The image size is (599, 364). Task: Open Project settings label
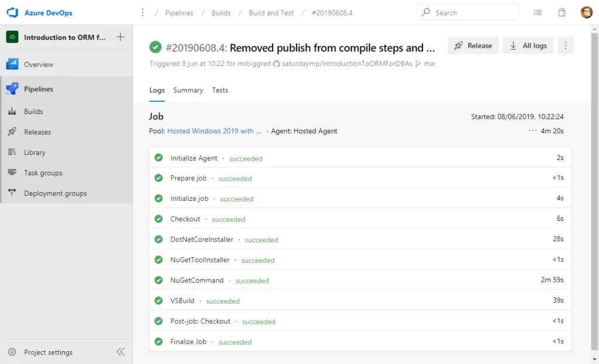(48, 352)
